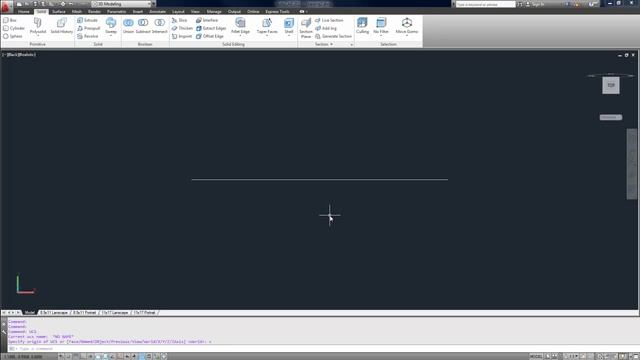The height and width of the screenshot is (360, 640).
Task: Expand the Section panel arrow
Action: click(x=331, y=44)
